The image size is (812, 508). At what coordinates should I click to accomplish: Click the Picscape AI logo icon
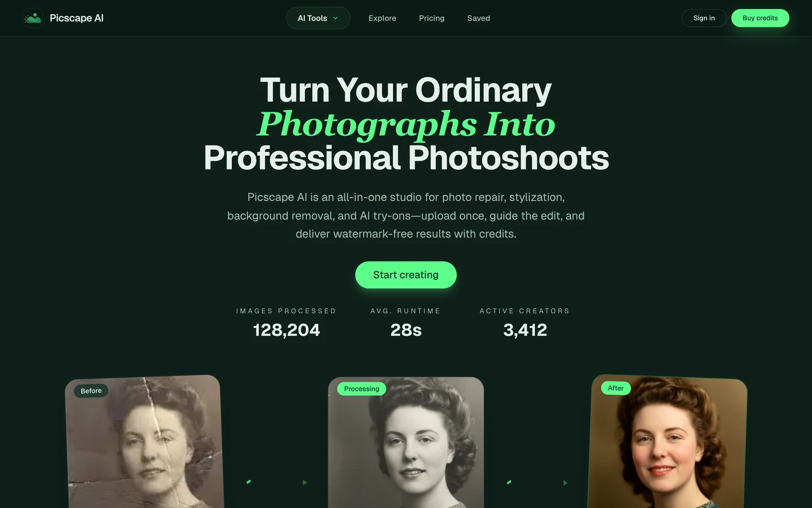coord(33,18)
